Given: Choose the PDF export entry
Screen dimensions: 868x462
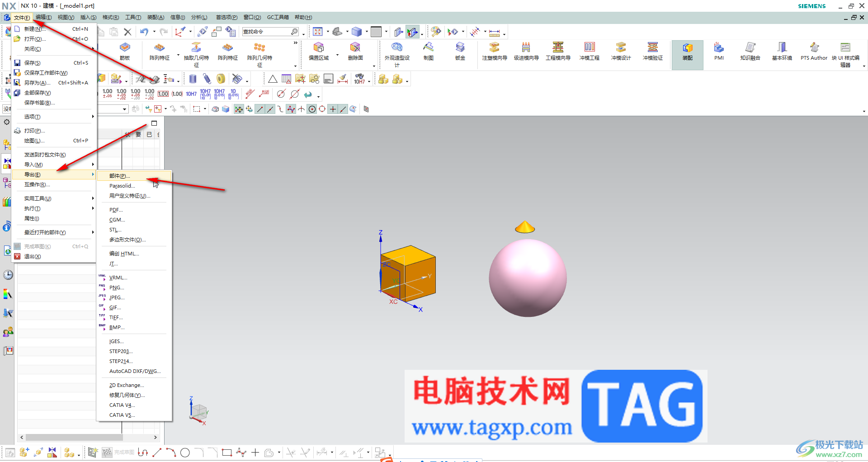Looking at the screenshot, I should click(x=134, y=210).
